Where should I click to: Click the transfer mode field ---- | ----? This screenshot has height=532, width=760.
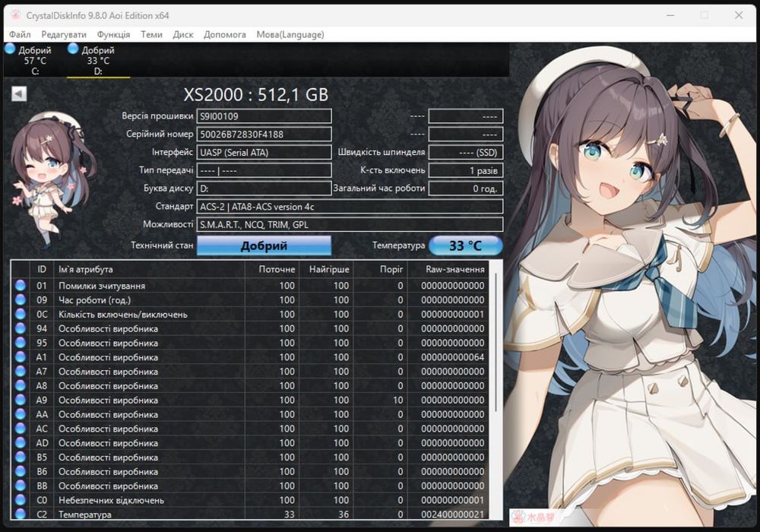264,170
